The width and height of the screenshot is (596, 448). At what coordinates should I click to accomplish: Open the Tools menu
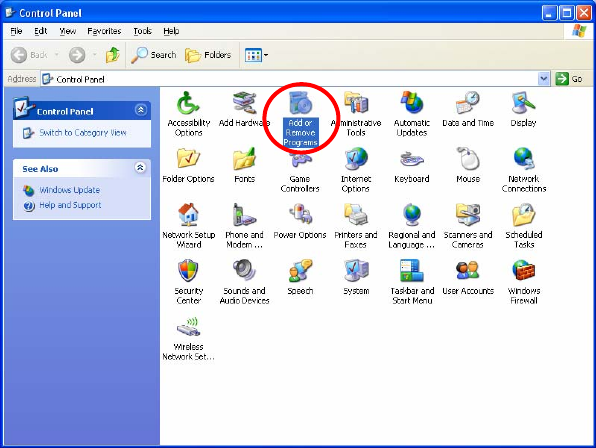coord(143,31)
